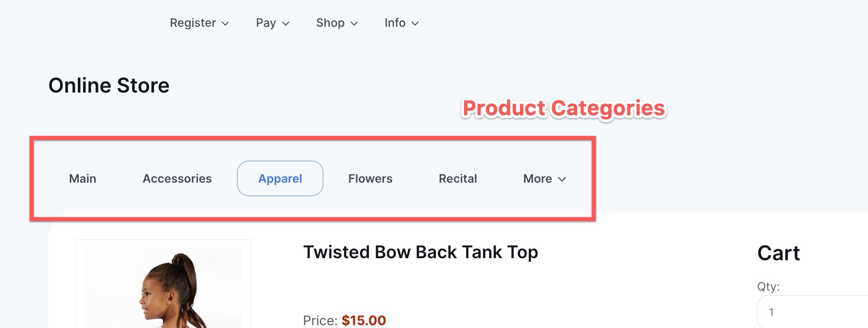Select the Accessories category tab
This screenshot has height=328, width=868.
coord(177,179)
